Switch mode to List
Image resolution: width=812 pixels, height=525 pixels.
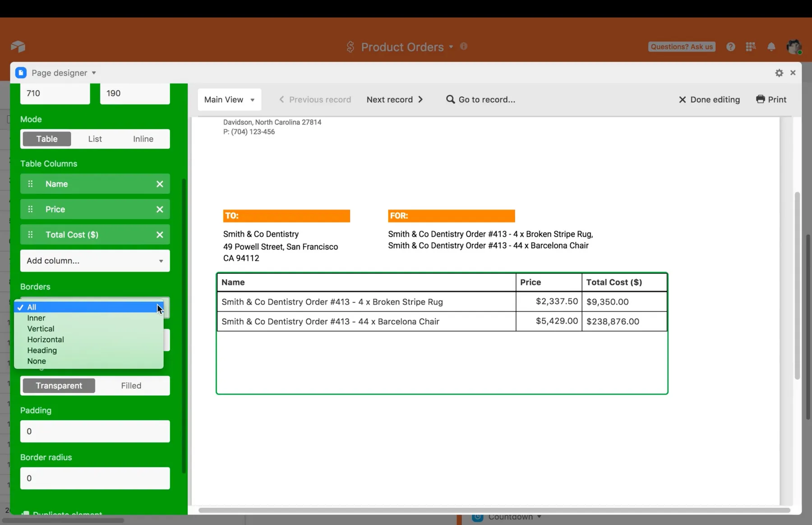pos(95,139)
